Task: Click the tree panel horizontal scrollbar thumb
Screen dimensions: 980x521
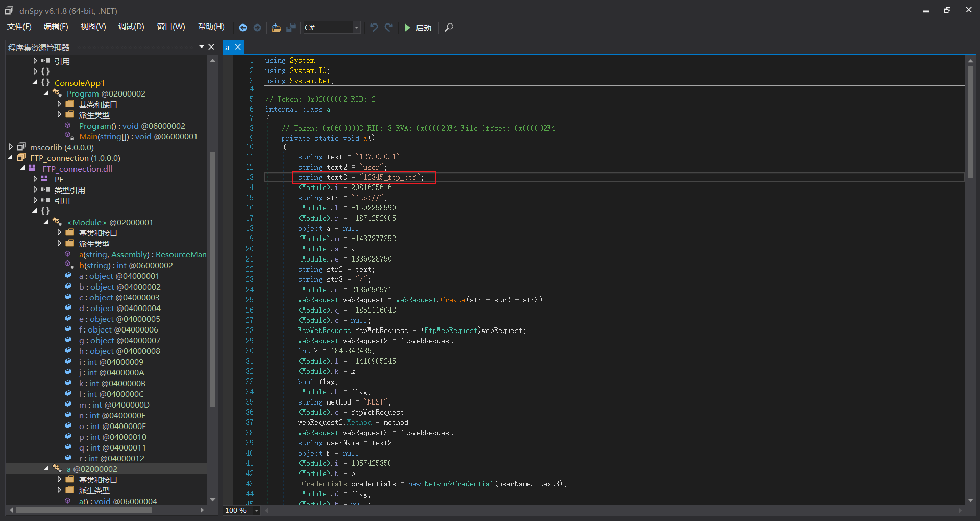Action: pyautogui.click(x=84, y=510)
